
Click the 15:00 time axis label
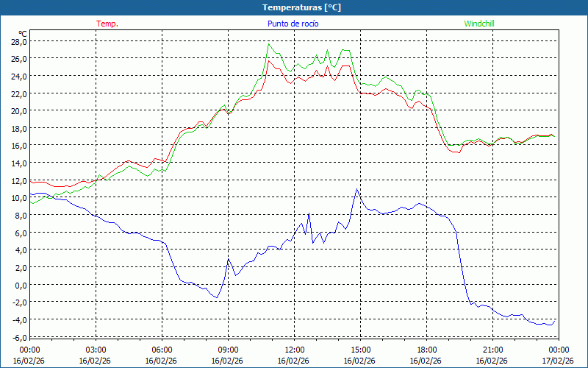pyautogui.click(x=361, y=350)
